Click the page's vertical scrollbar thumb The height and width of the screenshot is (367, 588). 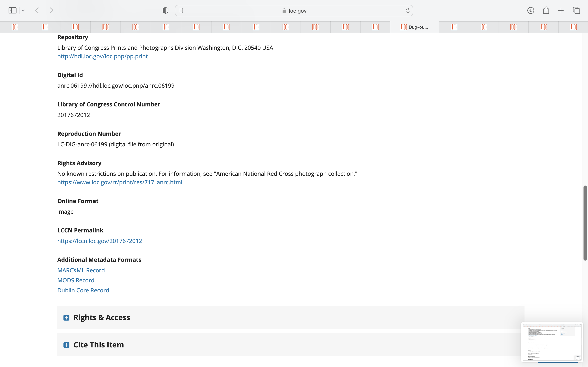(x=585, y=223)
